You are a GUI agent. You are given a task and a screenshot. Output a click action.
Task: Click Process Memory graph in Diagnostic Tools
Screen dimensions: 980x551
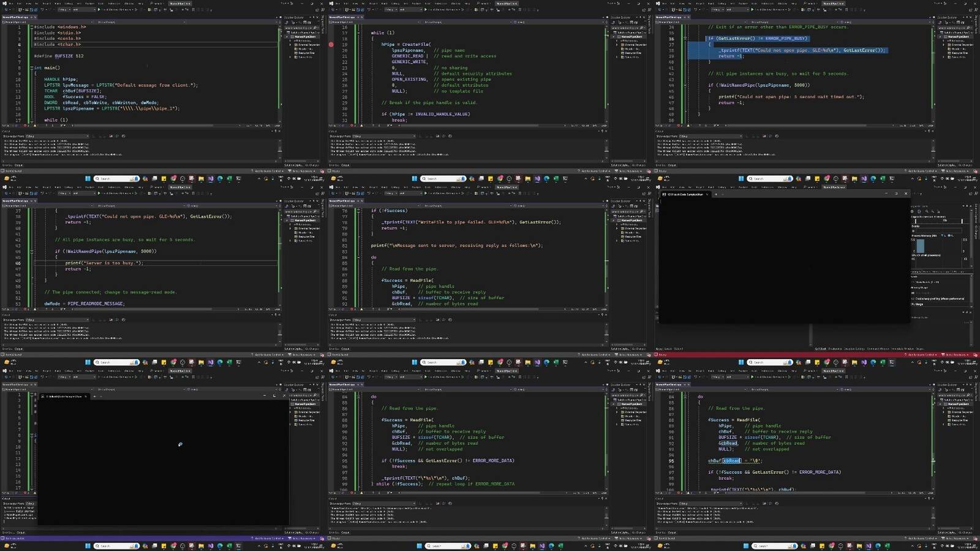click(940, 246)
